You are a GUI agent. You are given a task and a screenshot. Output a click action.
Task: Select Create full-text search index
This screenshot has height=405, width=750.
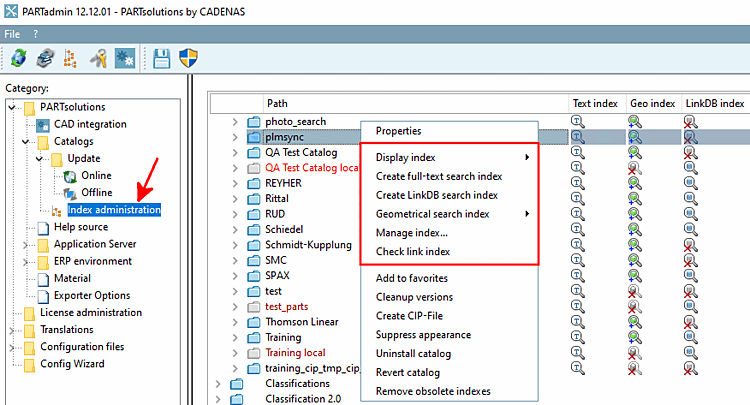[x=439, y=176]
